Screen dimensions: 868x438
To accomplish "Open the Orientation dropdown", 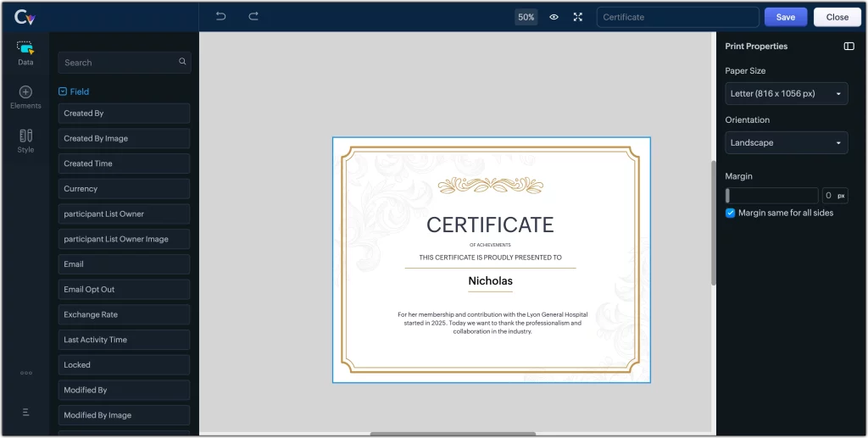I will click(786, 143).
